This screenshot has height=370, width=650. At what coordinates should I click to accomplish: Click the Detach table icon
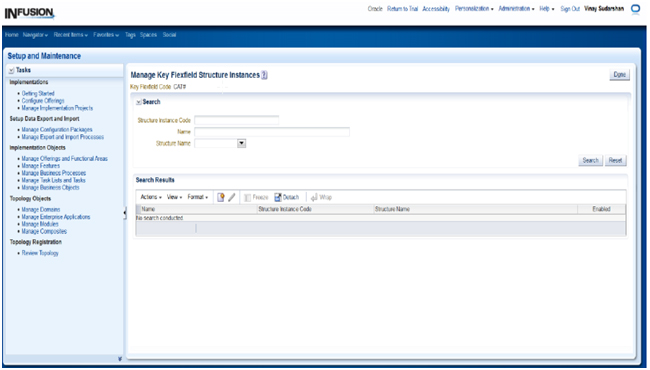278,197
